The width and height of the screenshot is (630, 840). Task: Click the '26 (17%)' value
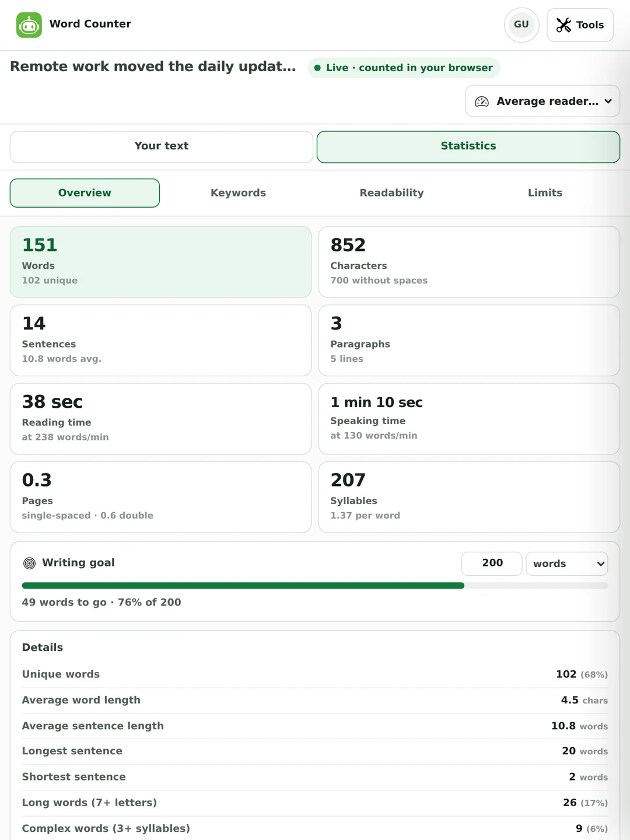585,803
